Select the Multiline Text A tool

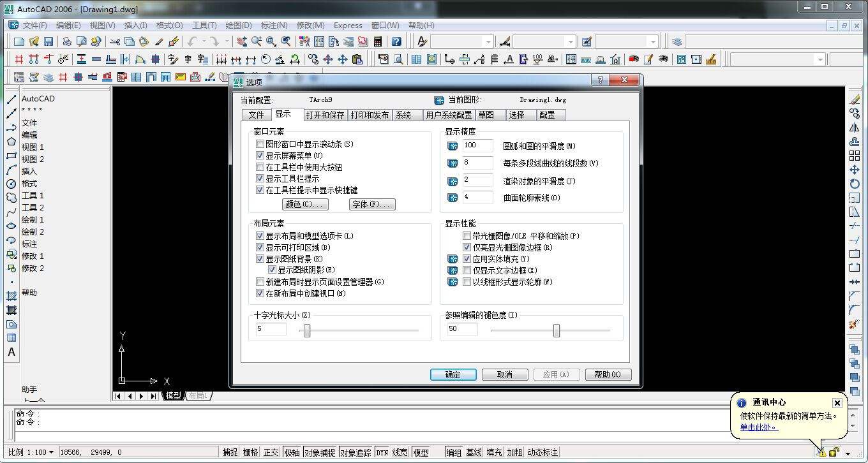[x=11, y=351]
